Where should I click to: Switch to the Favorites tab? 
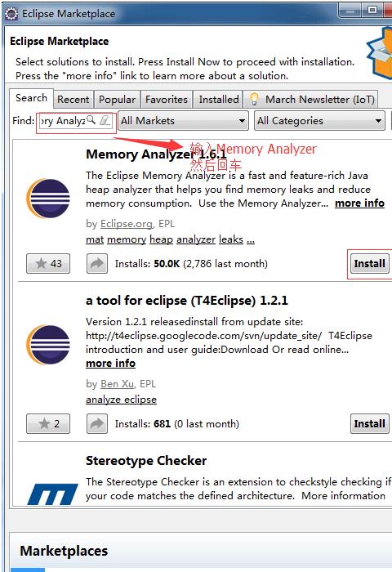pos(167,100)
